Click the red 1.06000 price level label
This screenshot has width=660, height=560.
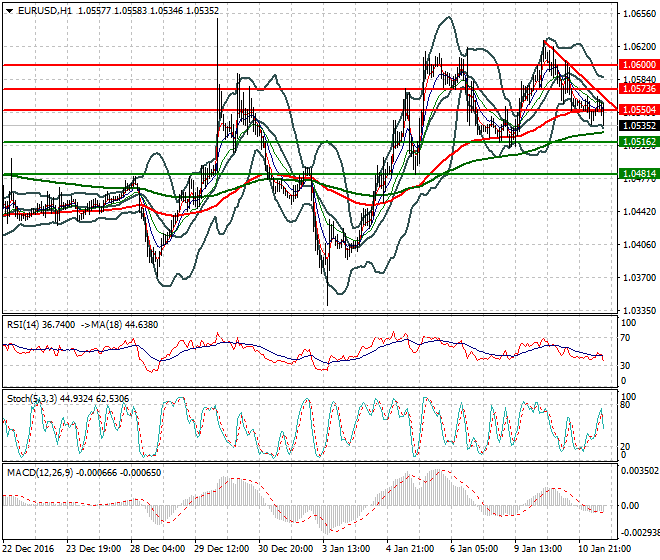click(639, 65)
